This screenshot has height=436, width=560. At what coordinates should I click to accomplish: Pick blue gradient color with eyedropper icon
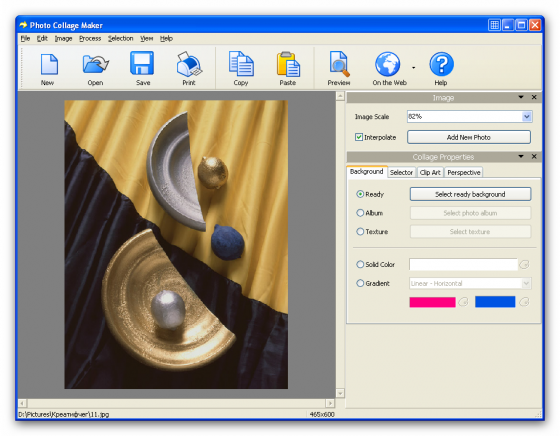(524, 302)
